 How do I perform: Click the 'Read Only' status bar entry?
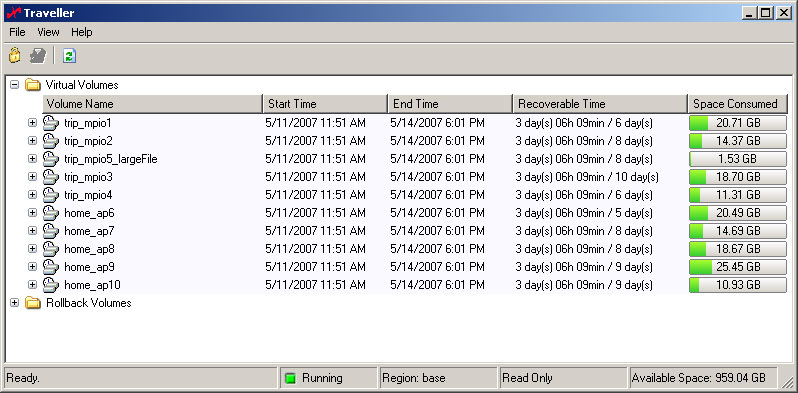coord(563,378)
